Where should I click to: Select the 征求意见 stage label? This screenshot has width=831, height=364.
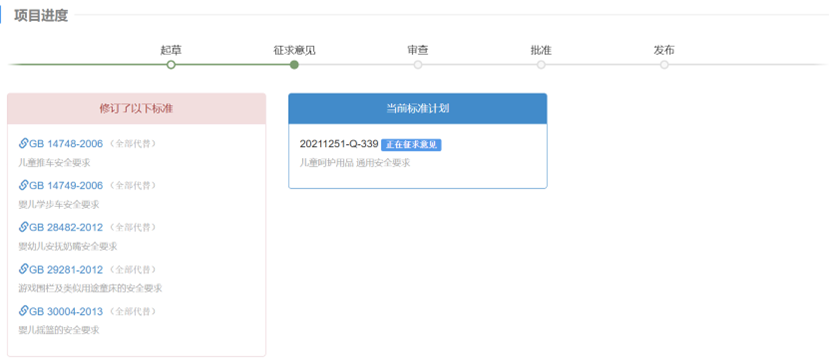[294, 50]
